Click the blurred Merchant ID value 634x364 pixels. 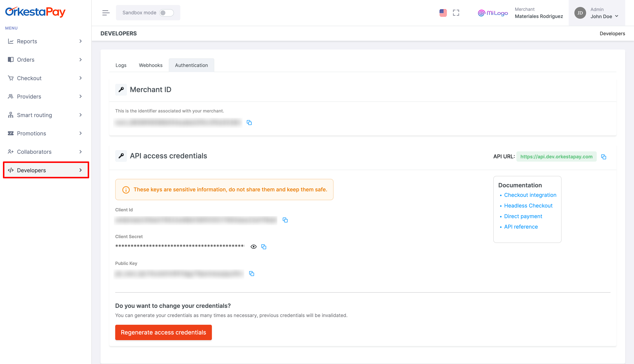point(178,123)
